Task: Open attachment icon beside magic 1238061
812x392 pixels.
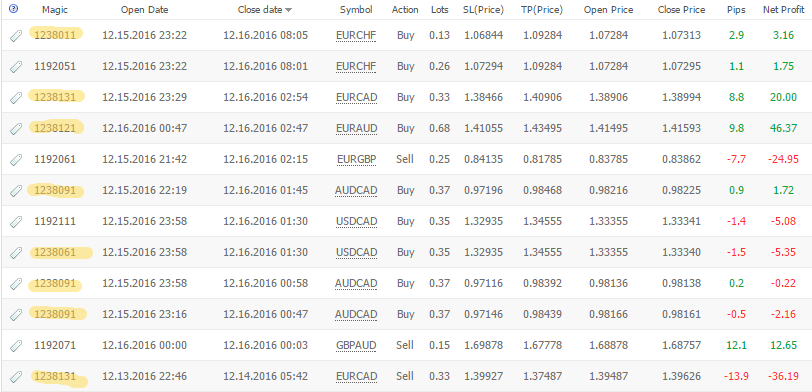Action: [x=16, y=253]
